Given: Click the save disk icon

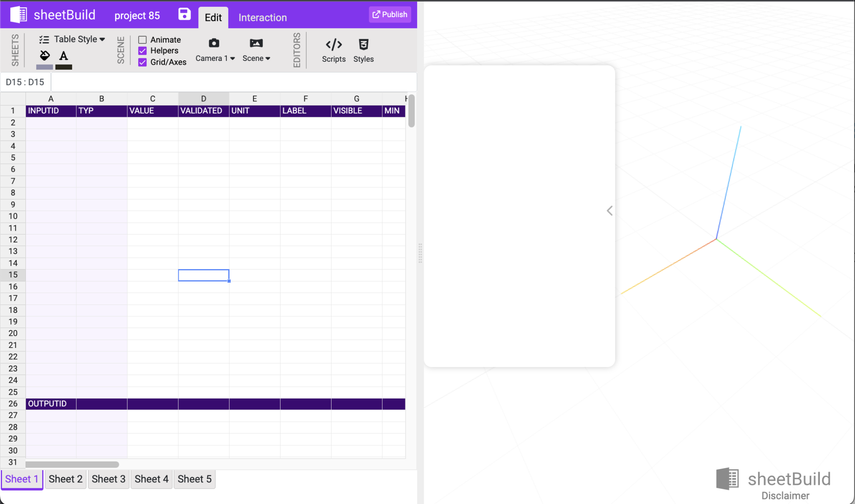Looking at the screenshot, I should click(184, 15).
